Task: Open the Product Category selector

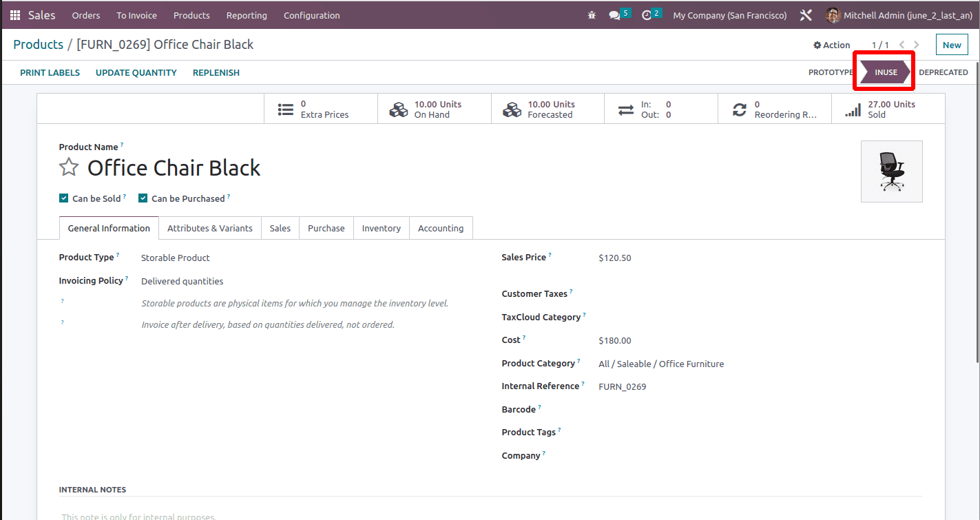Action: tap(660, 363)
